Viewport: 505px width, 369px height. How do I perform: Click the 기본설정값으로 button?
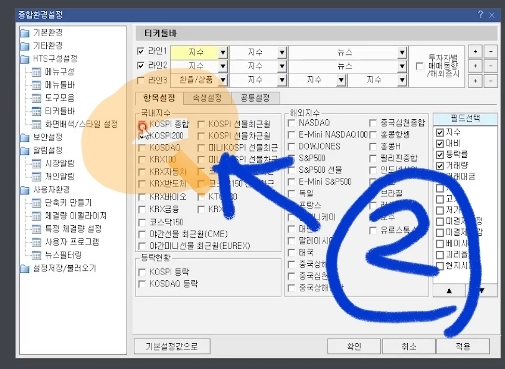tap(172, 346)
